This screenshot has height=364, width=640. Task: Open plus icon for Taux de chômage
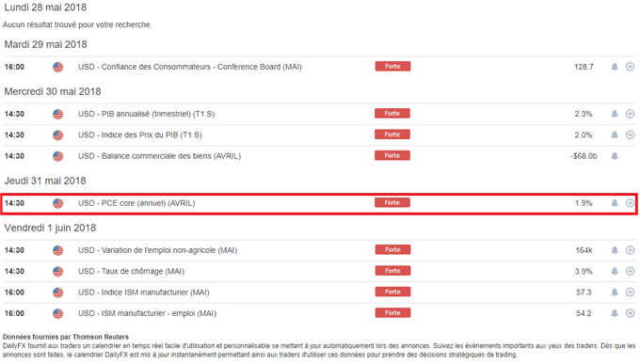click(x=630, y=271)
